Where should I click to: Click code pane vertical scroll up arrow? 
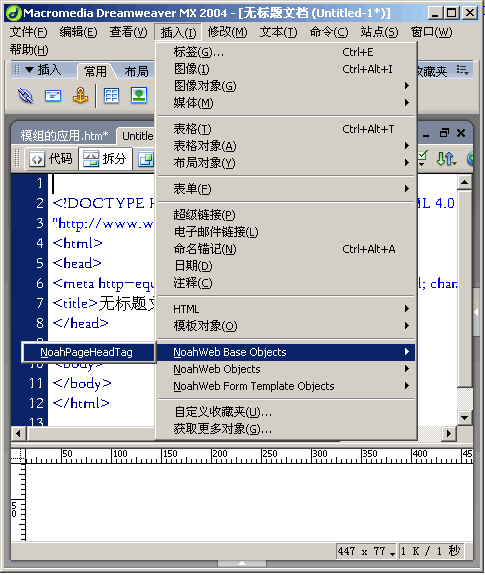pyautogui.click(x=464, y=182)
